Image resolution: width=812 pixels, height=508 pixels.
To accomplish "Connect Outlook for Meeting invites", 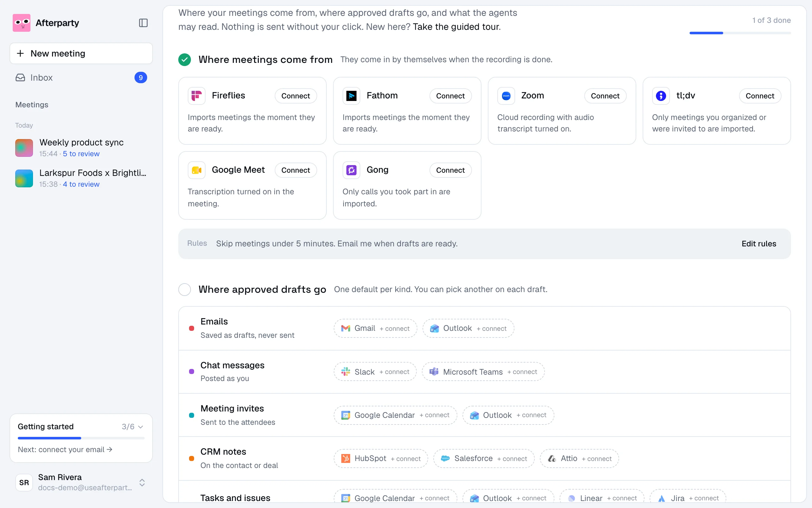I will [x=508, y=415].
